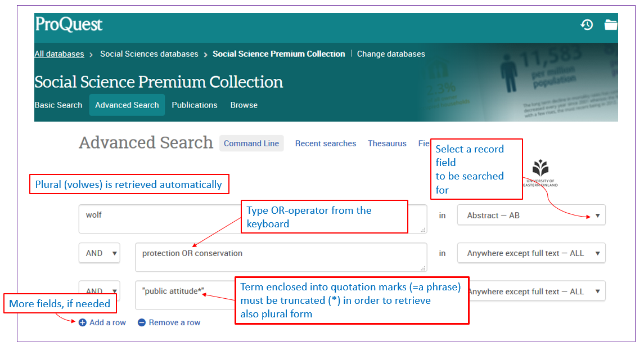This screenshot has height=350, width=644.
Task: Open the Thesaurus link
Action: pos(387,143)
